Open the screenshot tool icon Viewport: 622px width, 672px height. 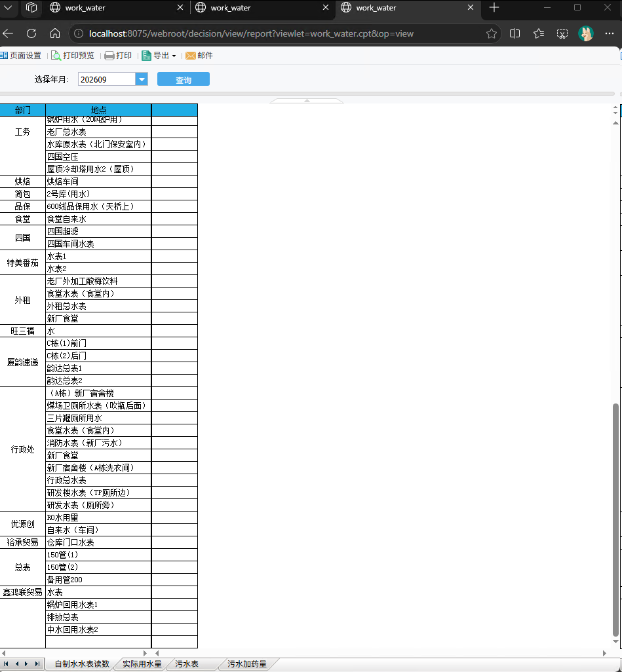(562, 33)
